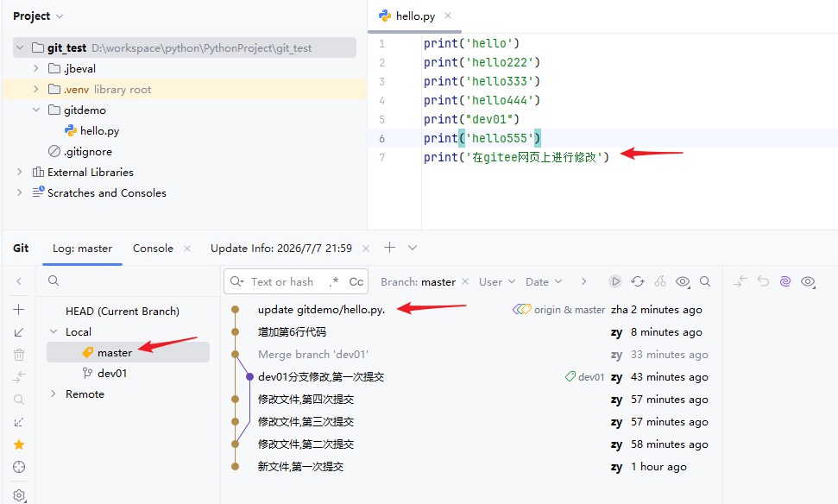Hide the Git branches side panel

click(x=19, y=281)
